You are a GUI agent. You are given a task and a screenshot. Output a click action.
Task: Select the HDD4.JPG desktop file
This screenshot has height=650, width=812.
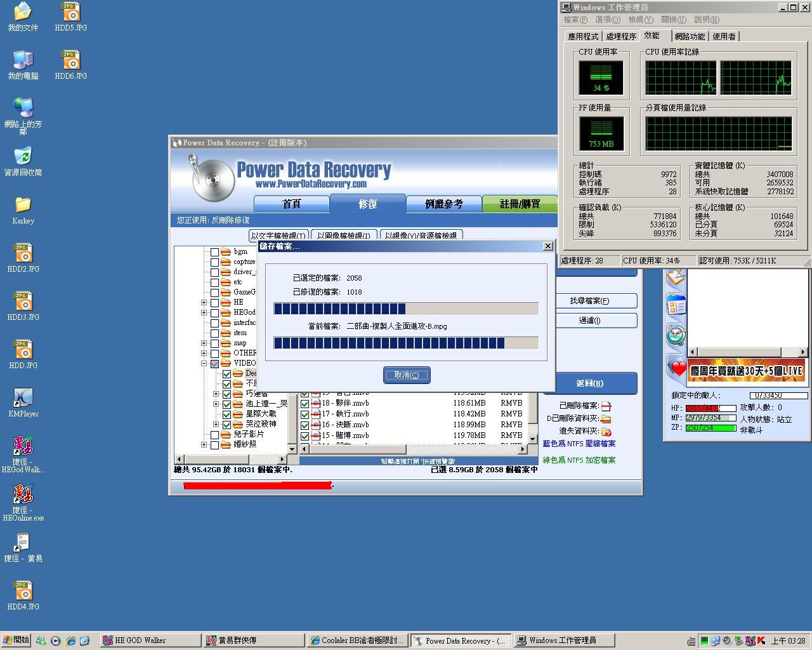pyautogui.click(x=23, y=595)
